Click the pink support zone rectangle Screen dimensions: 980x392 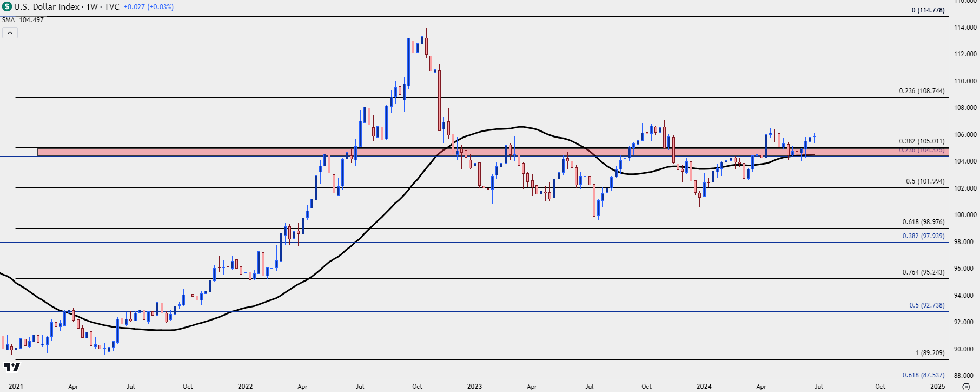click(x=492, y=152)
